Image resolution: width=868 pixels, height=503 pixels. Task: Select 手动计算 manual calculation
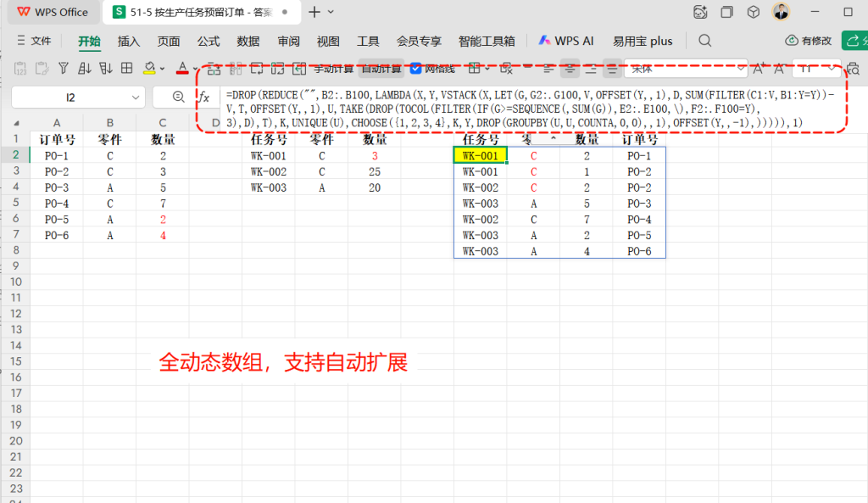point(333,69)
